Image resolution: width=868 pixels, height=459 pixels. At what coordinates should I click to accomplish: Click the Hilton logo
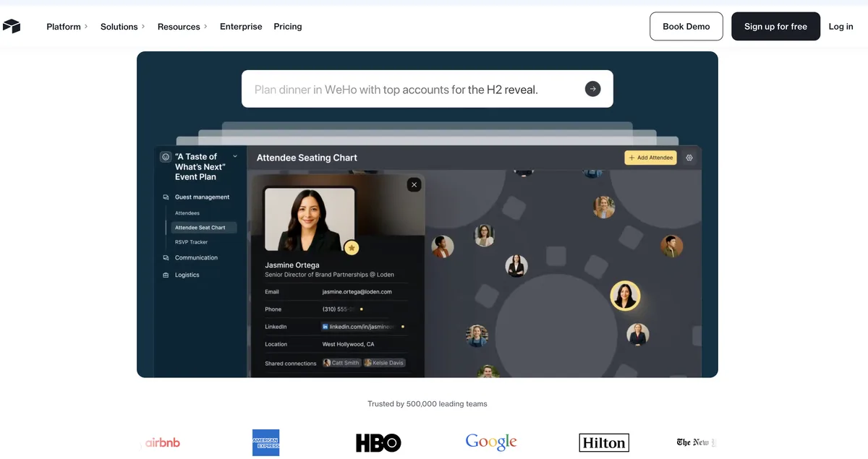(604, 443)
